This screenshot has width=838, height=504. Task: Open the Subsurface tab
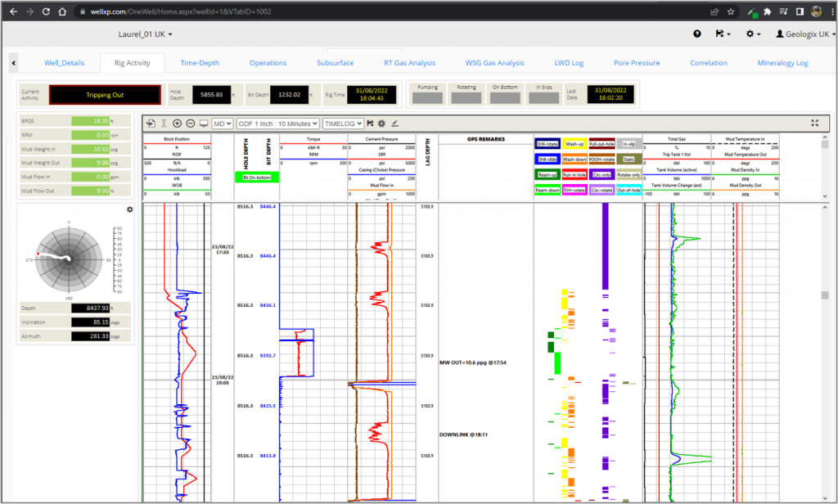[x=335, y=63]
